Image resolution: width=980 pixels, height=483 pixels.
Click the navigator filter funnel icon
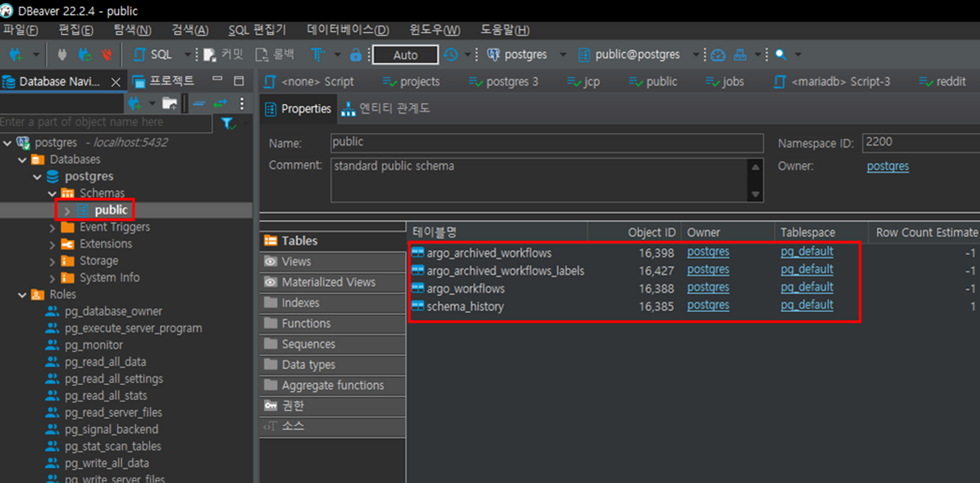pos(228,123)
